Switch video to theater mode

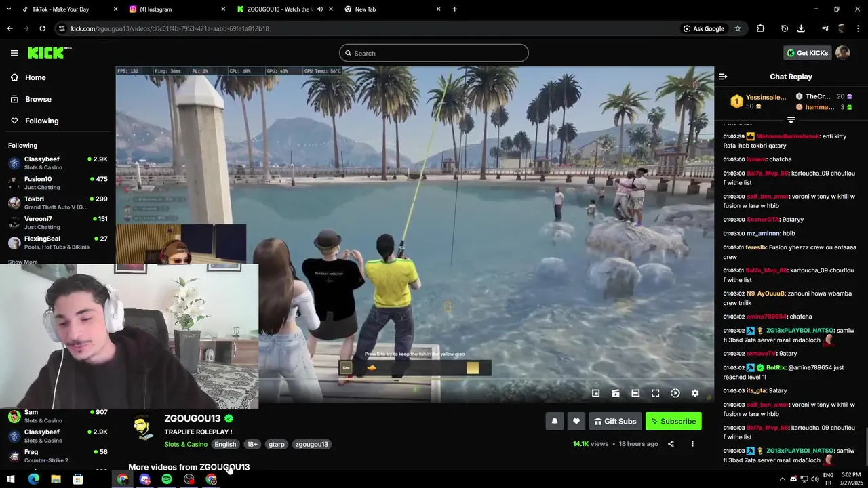click(635, 393)
